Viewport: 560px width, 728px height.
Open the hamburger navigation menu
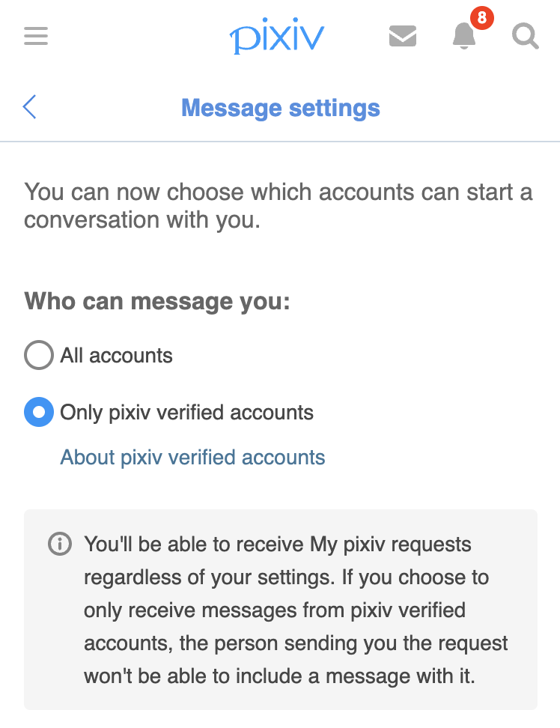pos(35,35)
